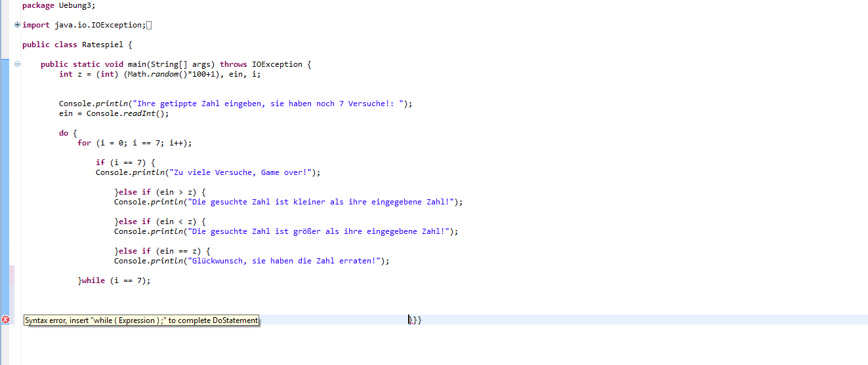The height and width of the screenshot is (365, 868).
Task: Click the 'Zahl ist kleiner' println line
Action: click(289, 202)
